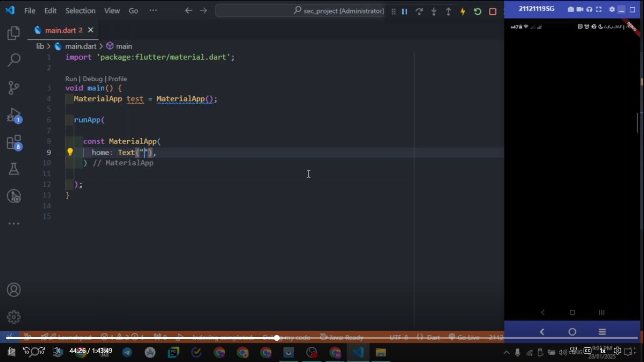Open the Source Control view
644x362 pixels.
coord(14,88)
